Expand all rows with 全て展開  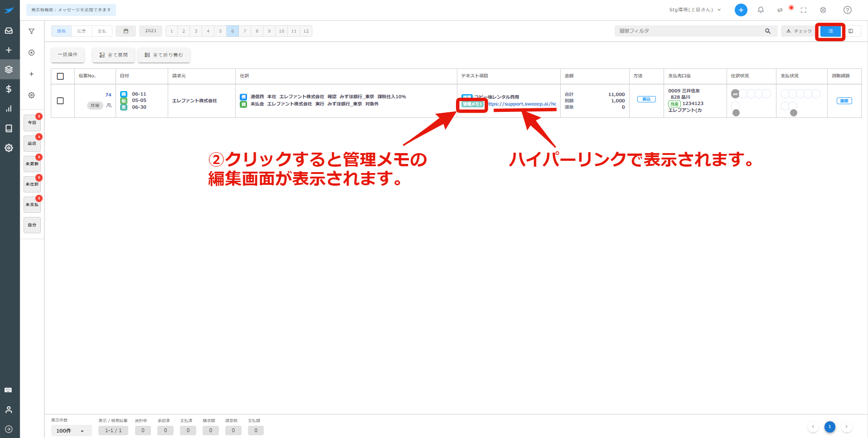(113, 55)
